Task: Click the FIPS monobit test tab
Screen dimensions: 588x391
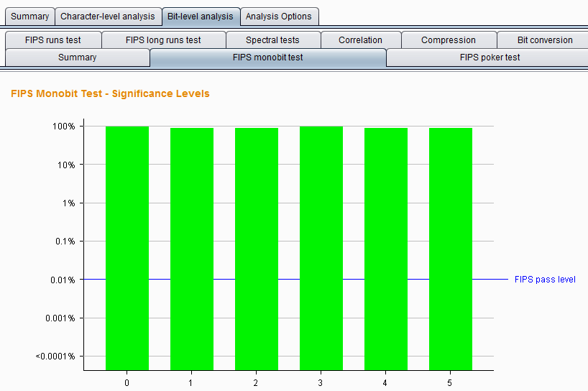Action: (x=267, y=57)
